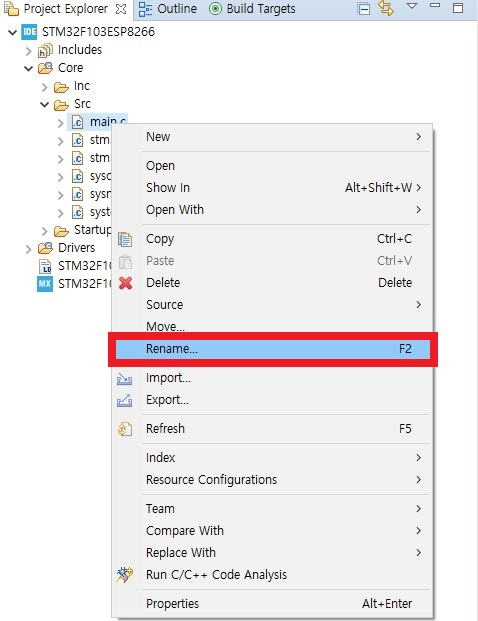Choose Delete in the context menu
The width and height of the screenshot is (478, 621).
(272, 283)
